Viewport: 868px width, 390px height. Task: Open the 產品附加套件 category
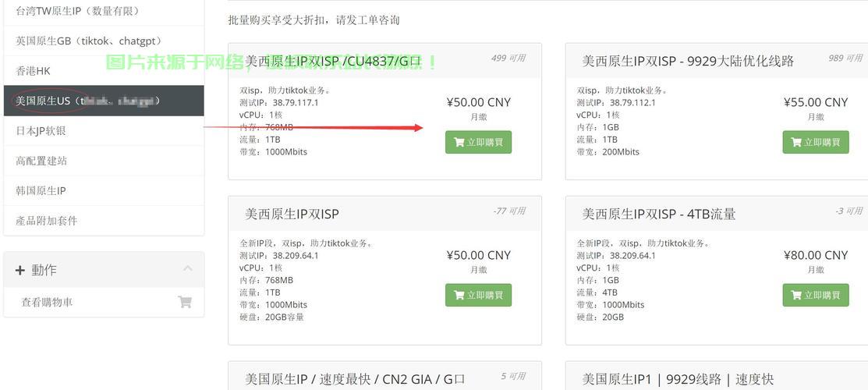point(104,221)
